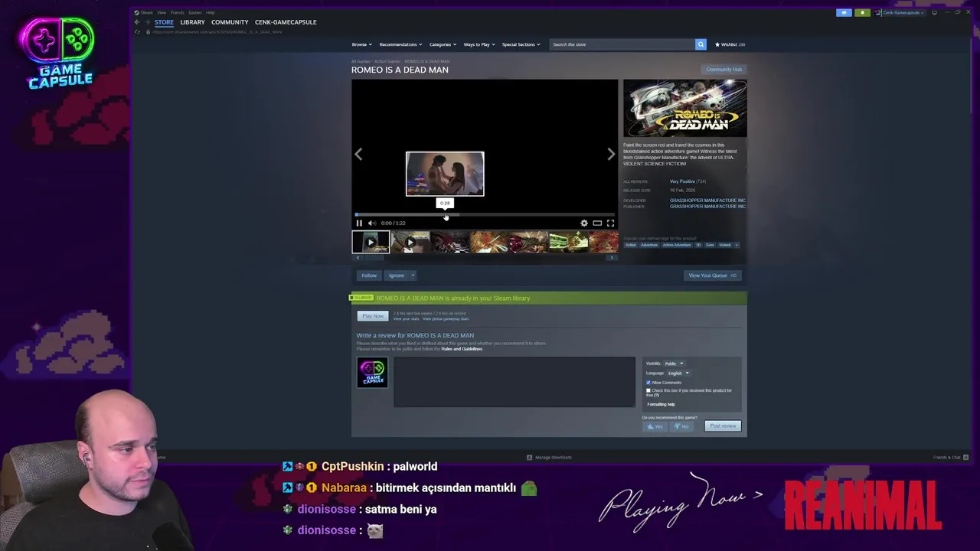Screen dimensions: 980x551
Task: Open the Games menu
Action: click(x=195, y=12)
